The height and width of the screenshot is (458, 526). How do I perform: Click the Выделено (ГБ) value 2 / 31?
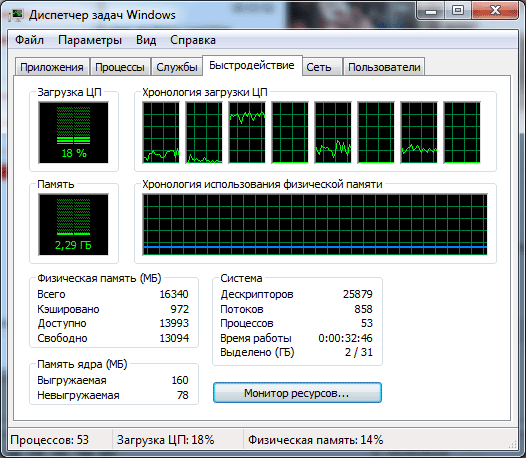coord(359,352)
